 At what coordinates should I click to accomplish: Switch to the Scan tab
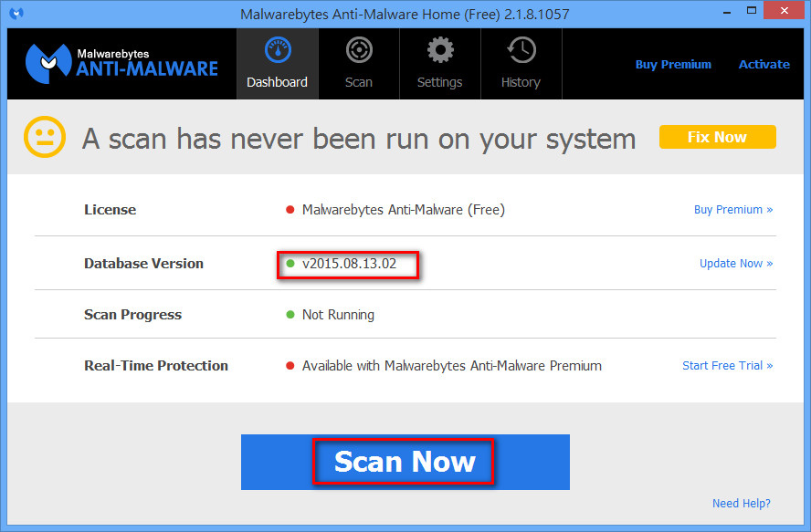[358, 64]
